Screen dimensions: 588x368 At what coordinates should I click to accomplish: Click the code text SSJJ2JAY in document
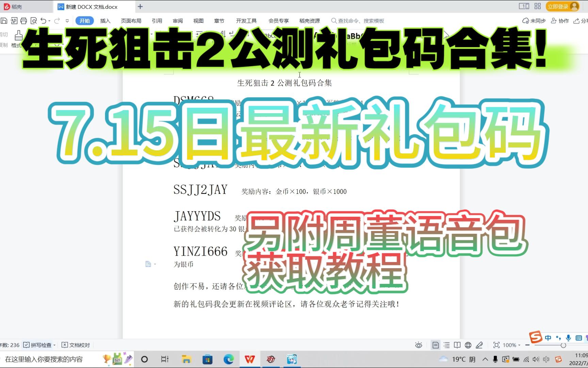tap(200, 190)
